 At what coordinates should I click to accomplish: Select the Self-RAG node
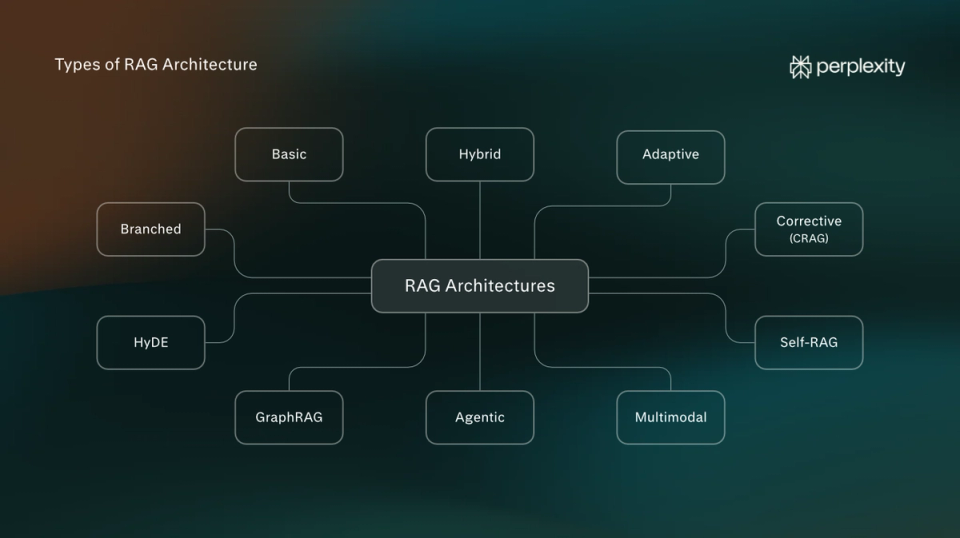(x=809, y=342)
